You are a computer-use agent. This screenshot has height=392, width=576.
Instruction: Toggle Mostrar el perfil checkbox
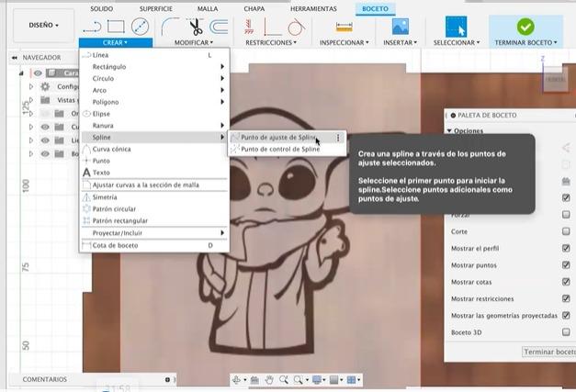tap(566, 248)
